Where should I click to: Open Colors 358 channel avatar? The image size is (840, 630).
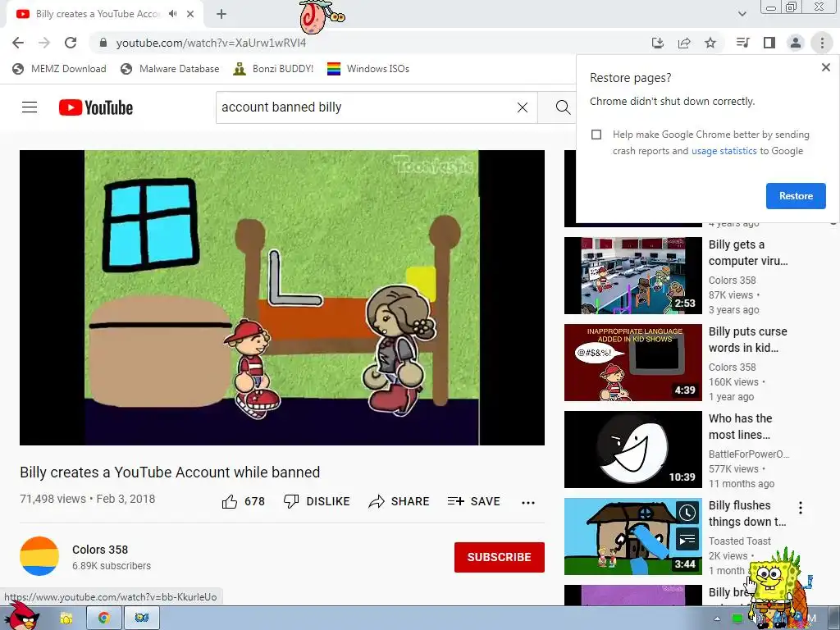pos(39,556)
